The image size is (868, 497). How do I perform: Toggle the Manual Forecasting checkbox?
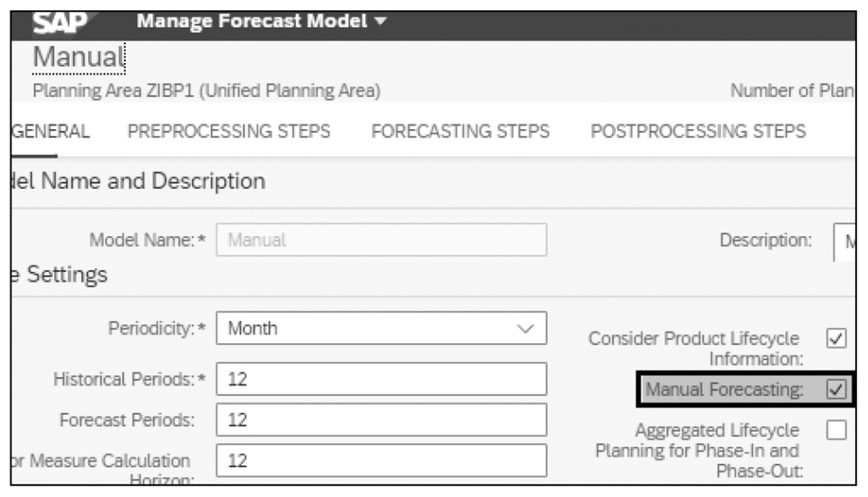[837, 390]
